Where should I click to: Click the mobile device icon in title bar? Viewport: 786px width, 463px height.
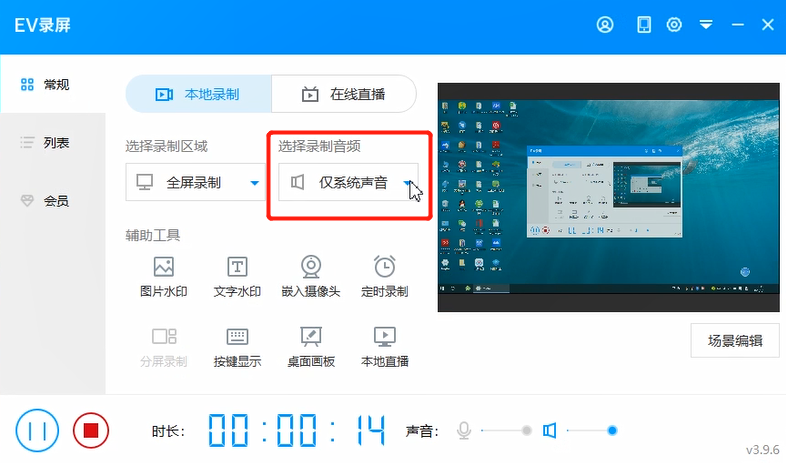click(644, 25)
